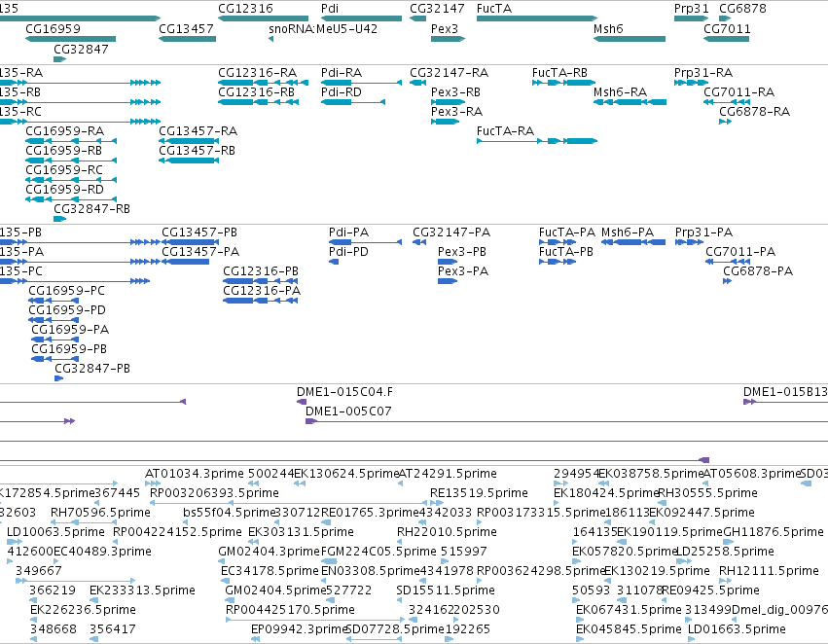Click EST label SD15511.5prime
This screenshot has height=644, width=828.
pyautogui.click(x=446, y=590)
